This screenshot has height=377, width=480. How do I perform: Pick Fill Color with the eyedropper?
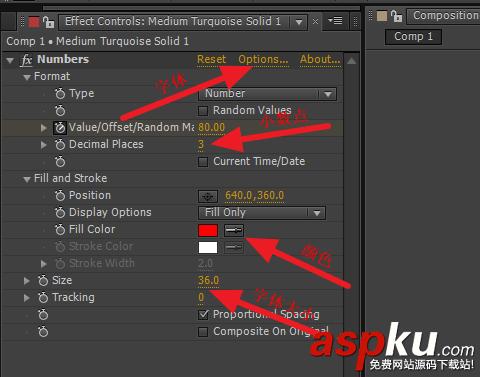234,230
